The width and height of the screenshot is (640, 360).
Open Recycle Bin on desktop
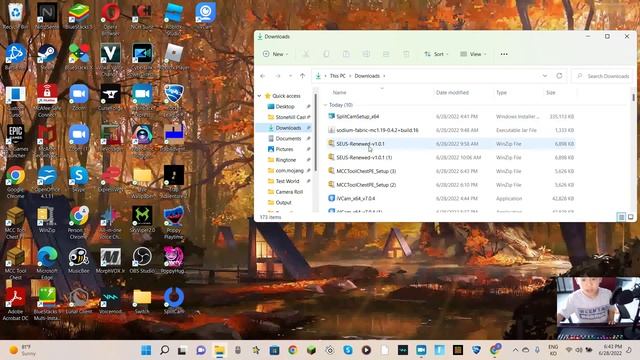(x=16, y=16)
